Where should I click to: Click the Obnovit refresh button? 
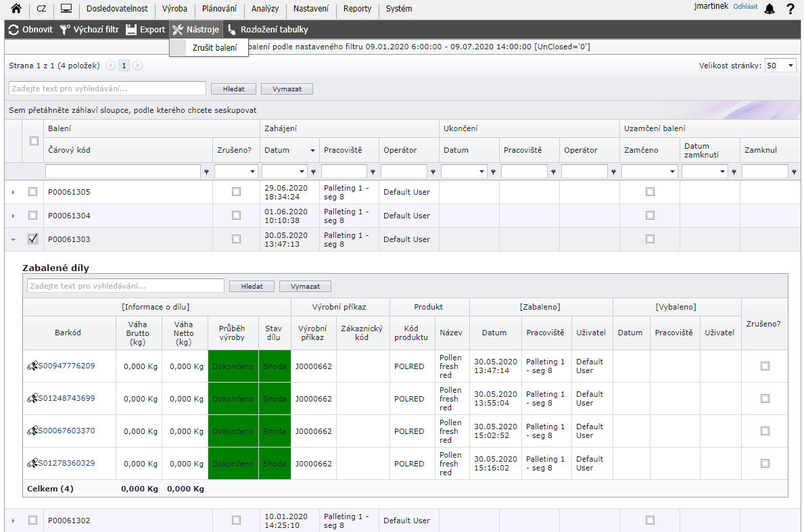(x=30, y=30)
